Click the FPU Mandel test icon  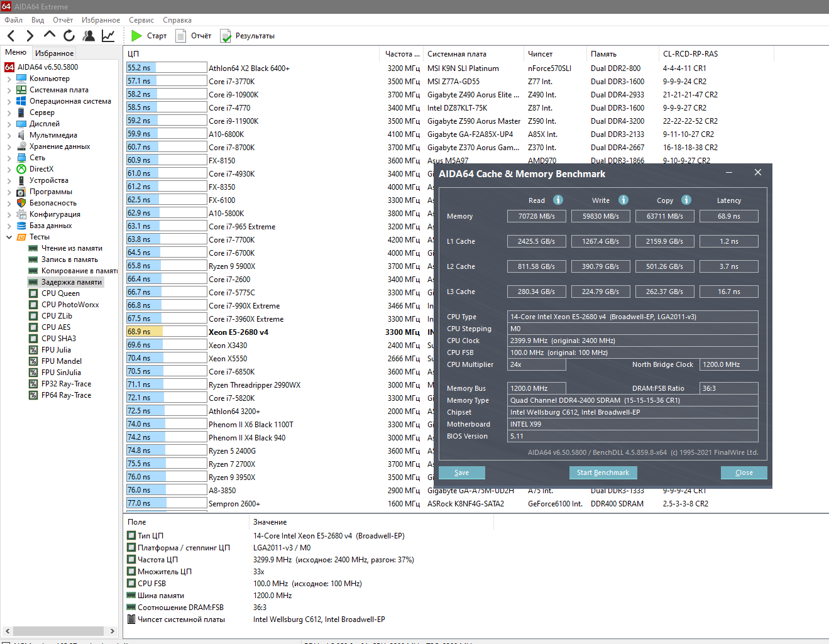33,361
